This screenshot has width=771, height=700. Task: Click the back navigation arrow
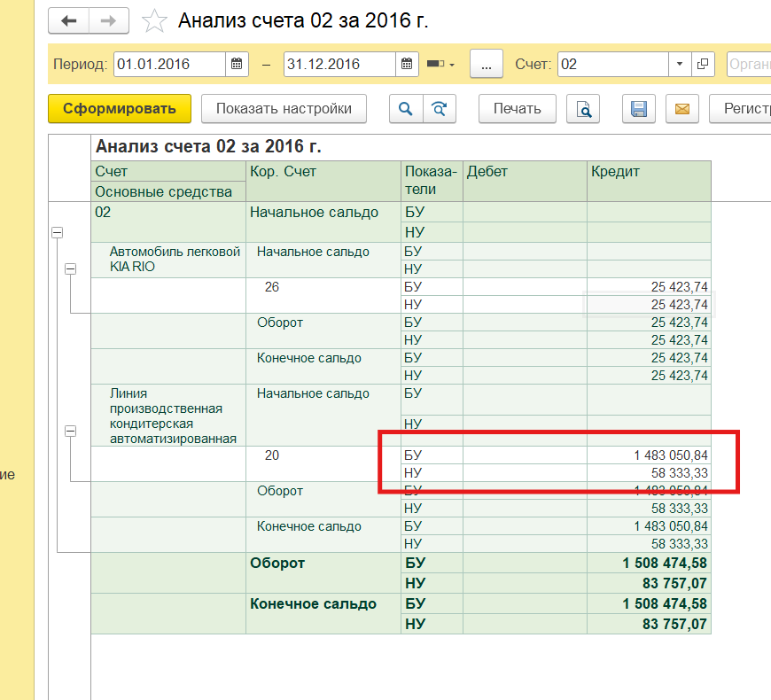point(68,20)
